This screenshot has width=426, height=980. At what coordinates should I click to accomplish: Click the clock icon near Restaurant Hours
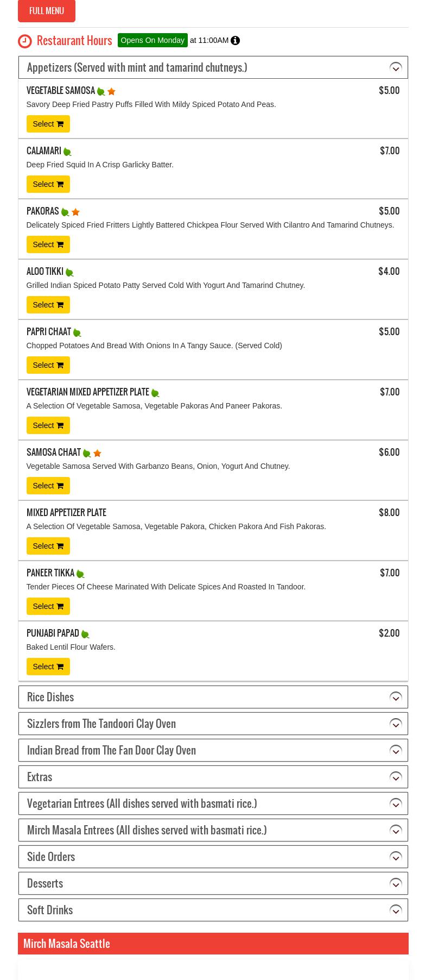click(x=25, y=41)
